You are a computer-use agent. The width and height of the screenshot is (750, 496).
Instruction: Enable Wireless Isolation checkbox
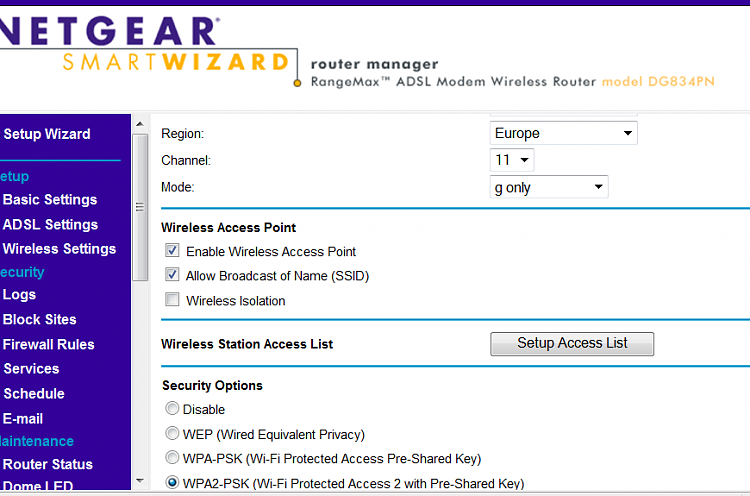pos(172,299)
